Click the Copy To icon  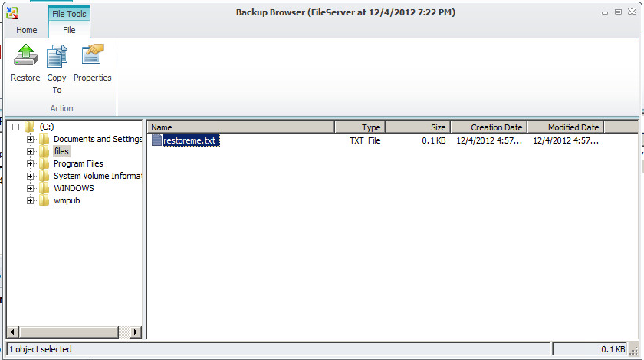tap(57, 56)
